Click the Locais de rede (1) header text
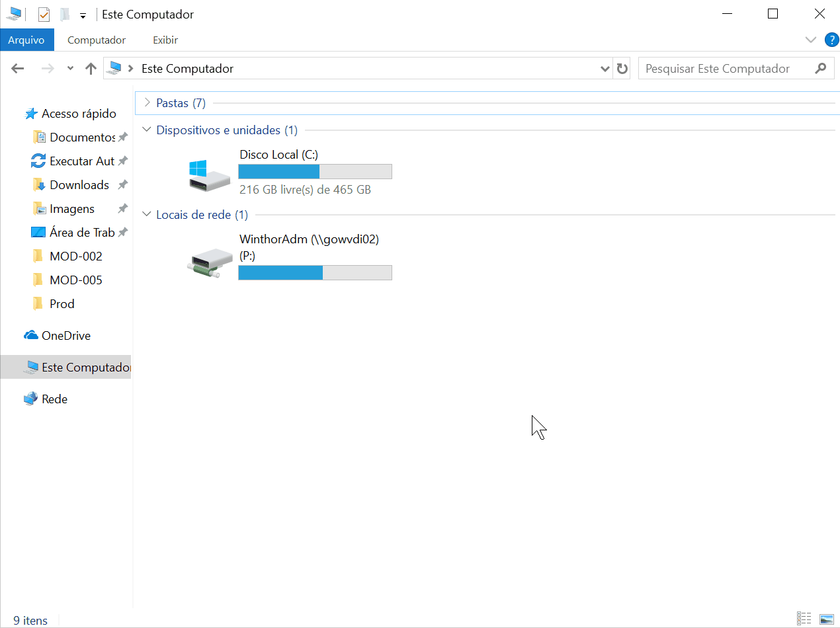 click(x=202, y=215)
